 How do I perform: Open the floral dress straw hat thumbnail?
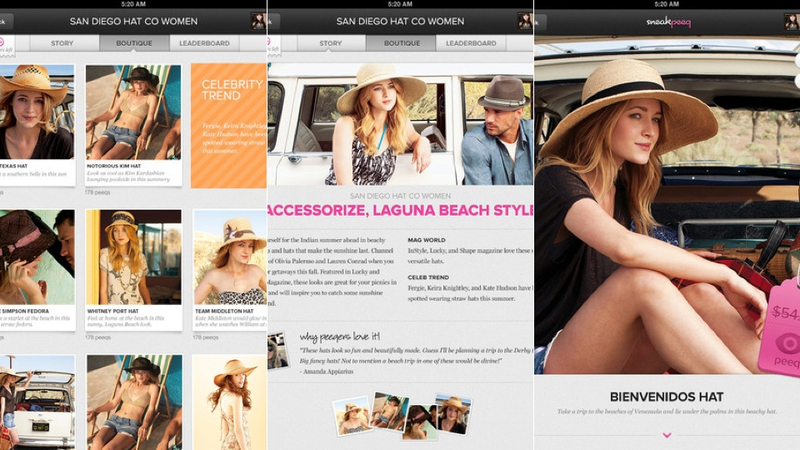230,402
